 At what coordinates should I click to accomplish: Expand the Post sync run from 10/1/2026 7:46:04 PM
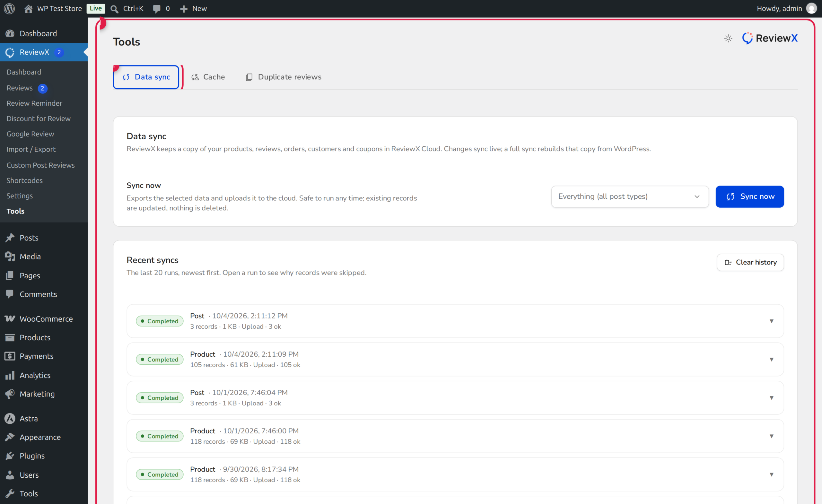click(455, 398)
